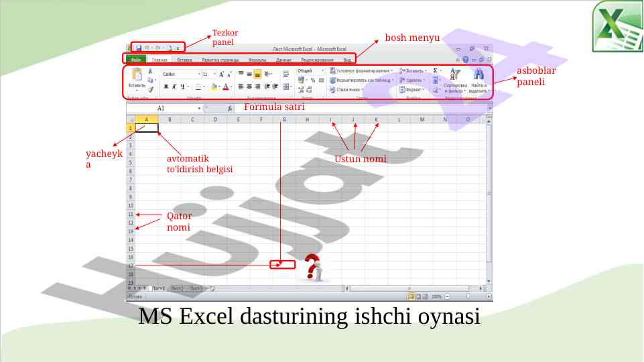The height and width of the screenshot is (362, 644).
Task: Click the Copy icon in clipboard group
Action: [150, 80]
